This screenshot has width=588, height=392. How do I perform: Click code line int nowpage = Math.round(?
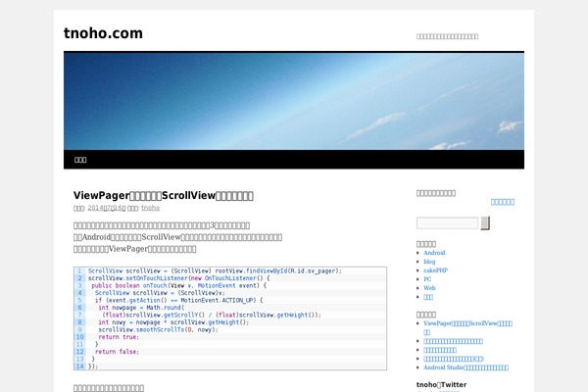pos(141,308)
